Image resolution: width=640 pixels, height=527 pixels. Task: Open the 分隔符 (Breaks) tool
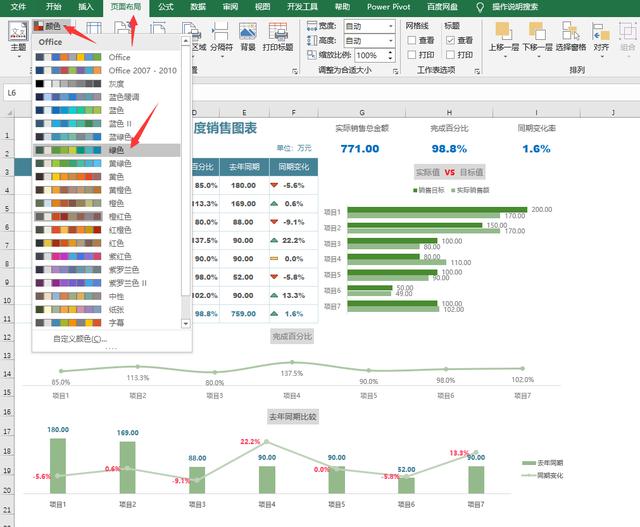tap(221, 36)
